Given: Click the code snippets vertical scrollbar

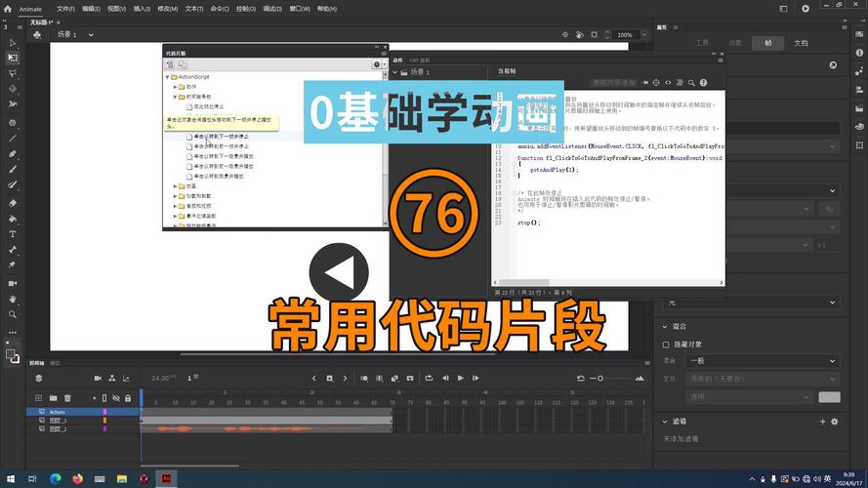Looking at the screenshot, I should (x=386, y=147).
